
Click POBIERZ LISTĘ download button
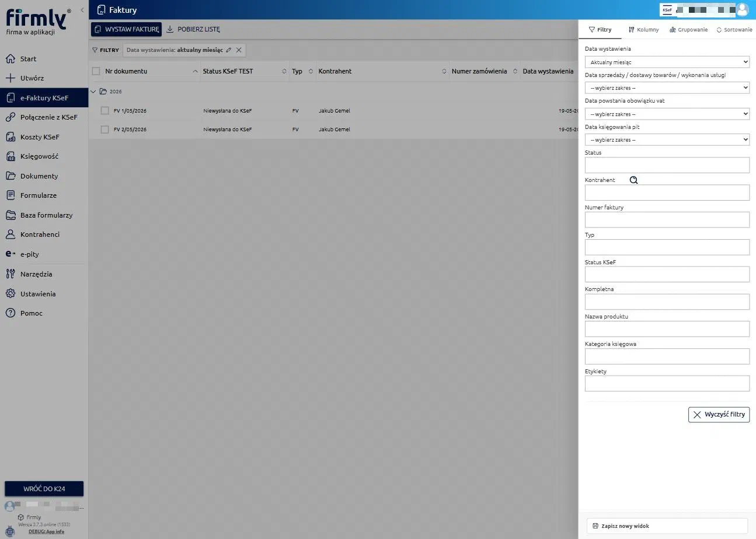pos(193,29)
